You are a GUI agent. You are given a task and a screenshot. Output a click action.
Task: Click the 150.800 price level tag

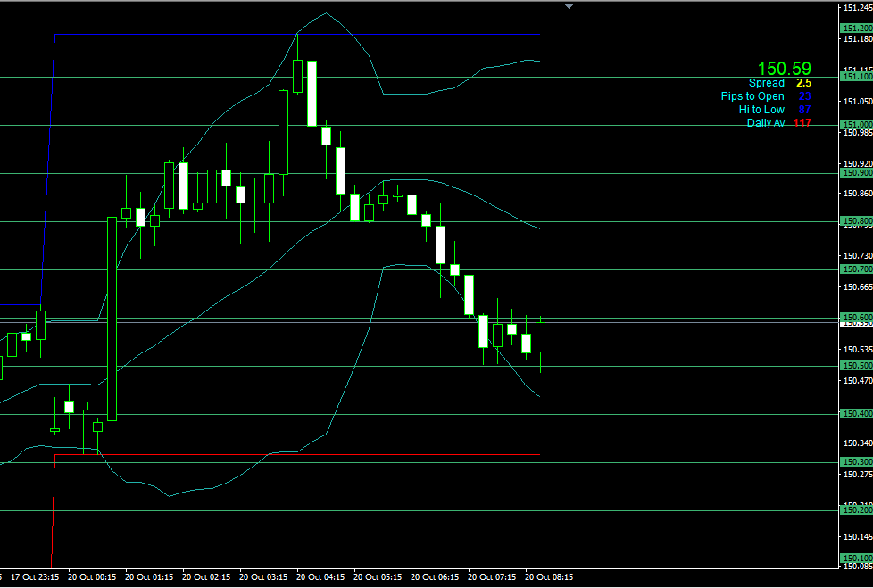[856, 221]
